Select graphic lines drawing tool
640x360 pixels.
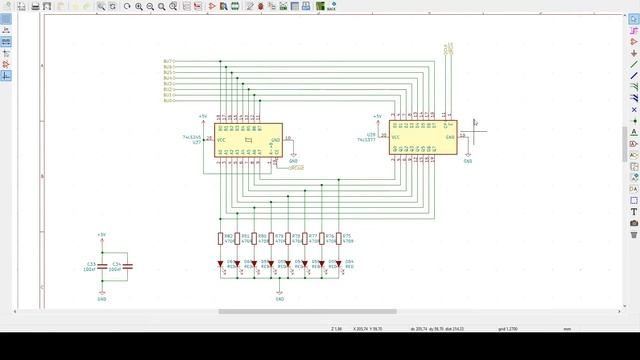coord(633,200)
